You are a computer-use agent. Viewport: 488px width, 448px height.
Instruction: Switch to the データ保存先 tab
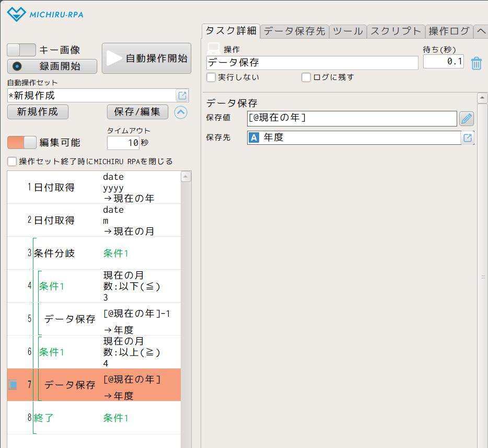pos(294,31)
